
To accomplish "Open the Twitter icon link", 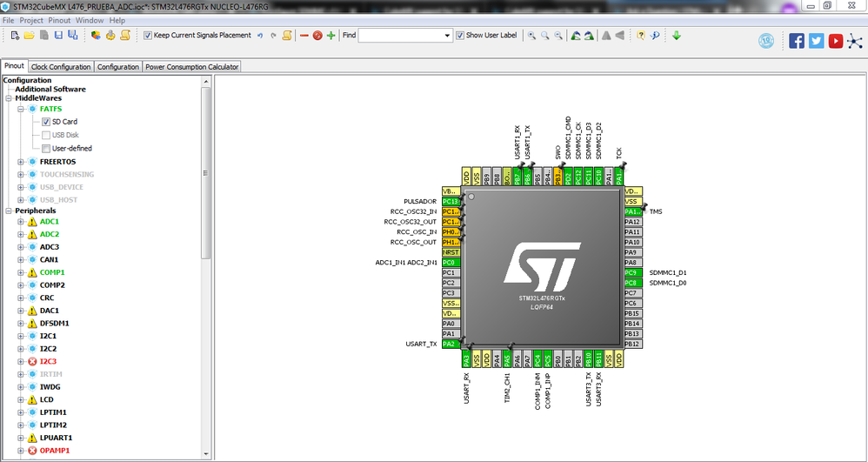I will coord(816,41).
